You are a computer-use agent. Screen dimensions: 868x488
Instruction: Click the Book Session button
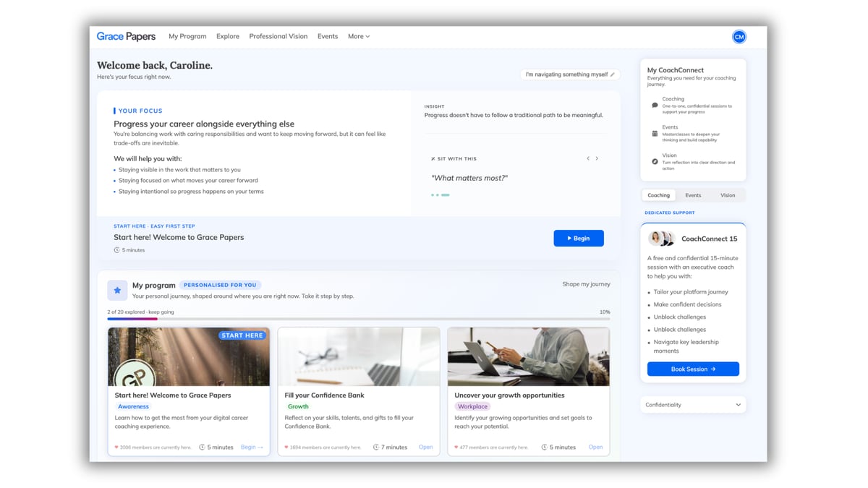tap(693, 369)
